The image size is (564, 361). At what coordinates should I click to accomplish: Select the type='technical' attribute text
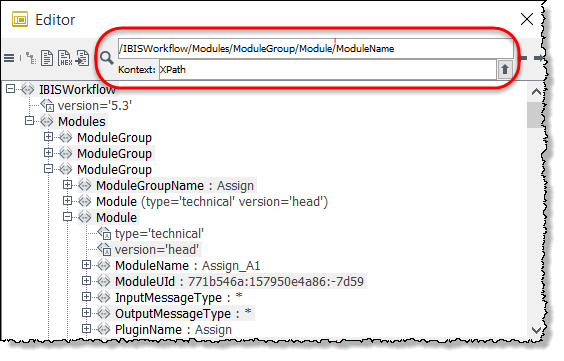(159, 234)
